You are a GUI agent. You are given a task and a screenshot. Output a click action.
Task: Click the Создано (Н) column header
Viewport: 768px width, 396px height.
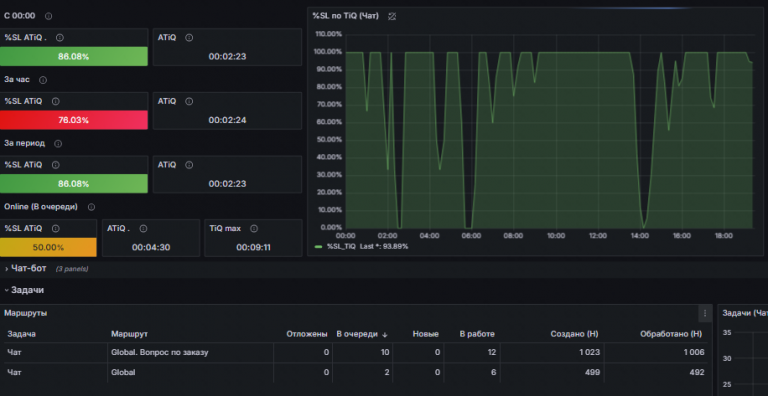[x=574, y=334]
